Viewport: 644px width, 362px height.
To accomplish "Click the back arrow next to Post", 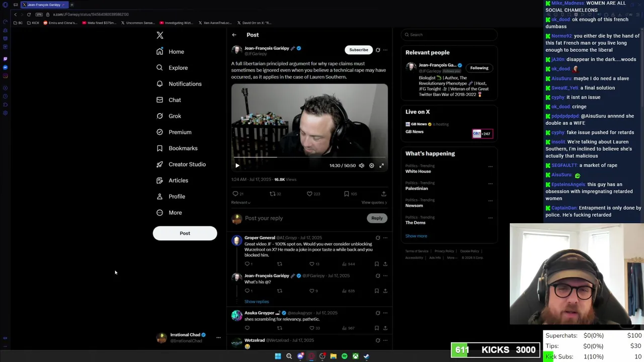I will click(x=234, y=35).
